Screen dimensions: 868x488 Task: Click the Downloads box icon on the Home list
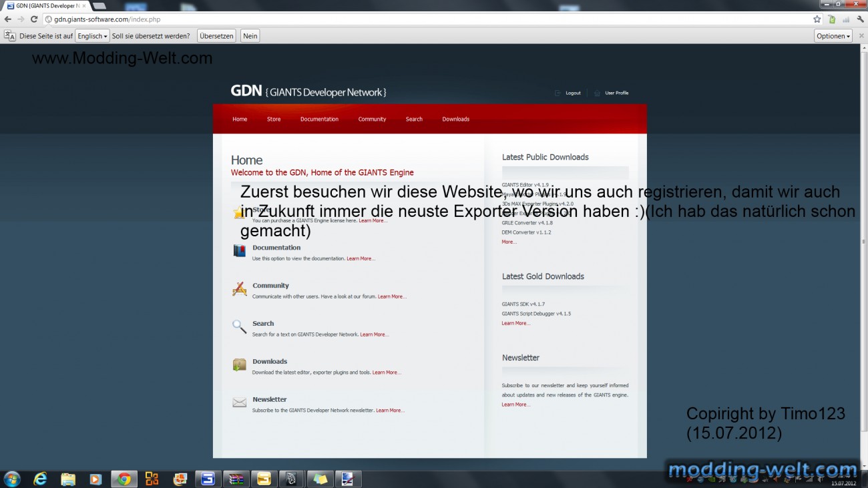239,364
